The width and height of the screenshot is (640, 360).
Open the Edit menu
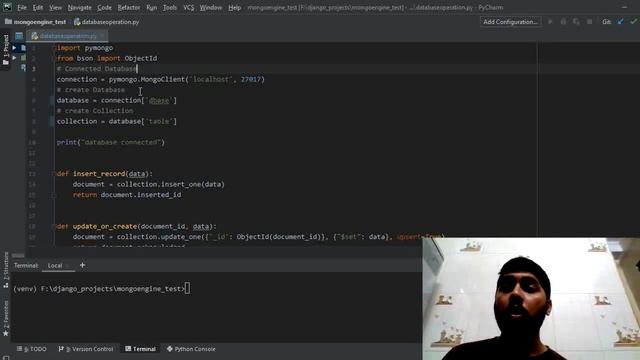click(38, 7)
